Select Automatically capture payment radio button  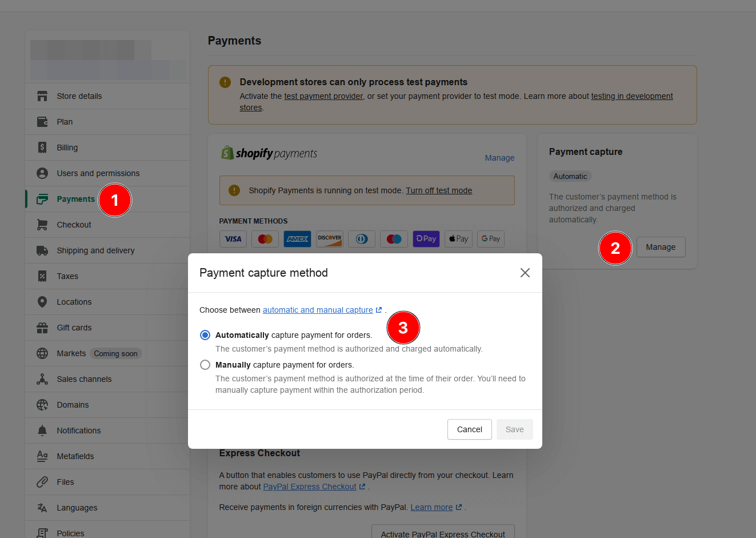[x=205, y=335]
